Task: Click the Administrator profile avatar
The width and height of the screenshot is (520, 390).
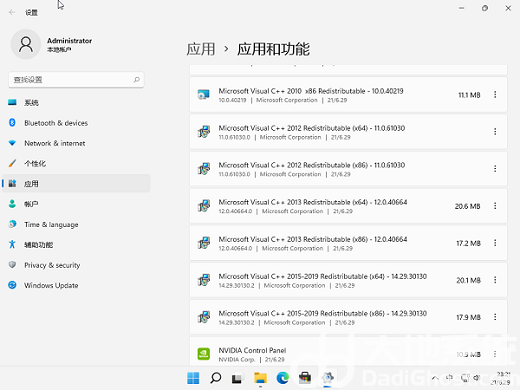Action: coord(26,44)
